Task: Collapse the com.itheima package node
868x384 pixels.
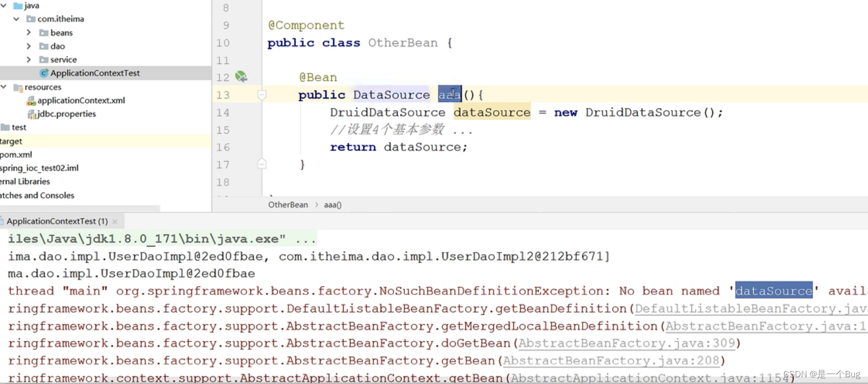Action: pos(17,19)
